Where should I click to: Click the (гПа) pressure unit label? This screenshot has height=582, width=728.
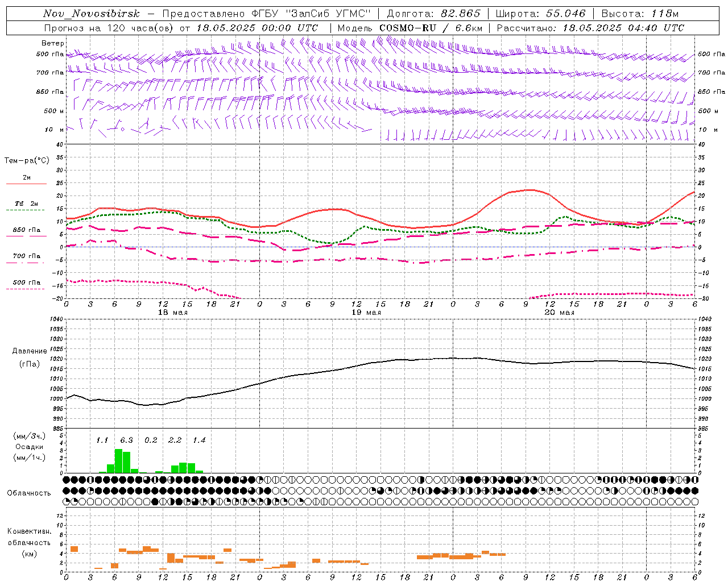[x=30, y=364]
